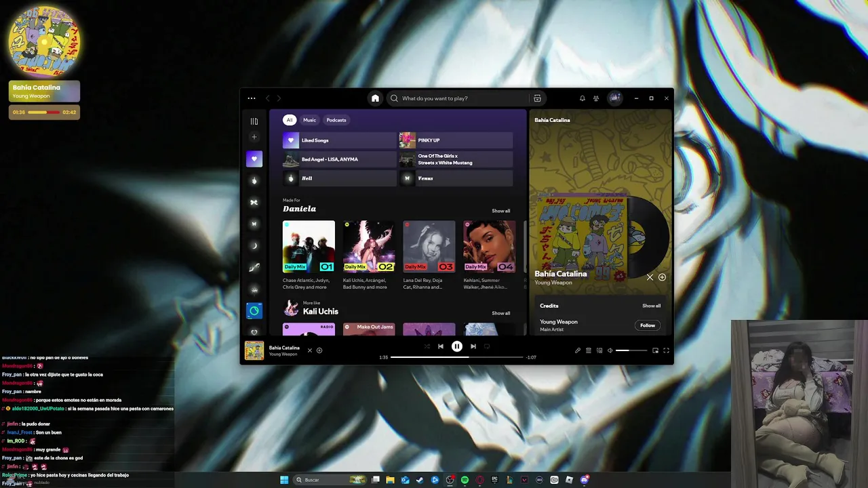
Task: Select the Podcasts filter chip
Action: point(336,120)
